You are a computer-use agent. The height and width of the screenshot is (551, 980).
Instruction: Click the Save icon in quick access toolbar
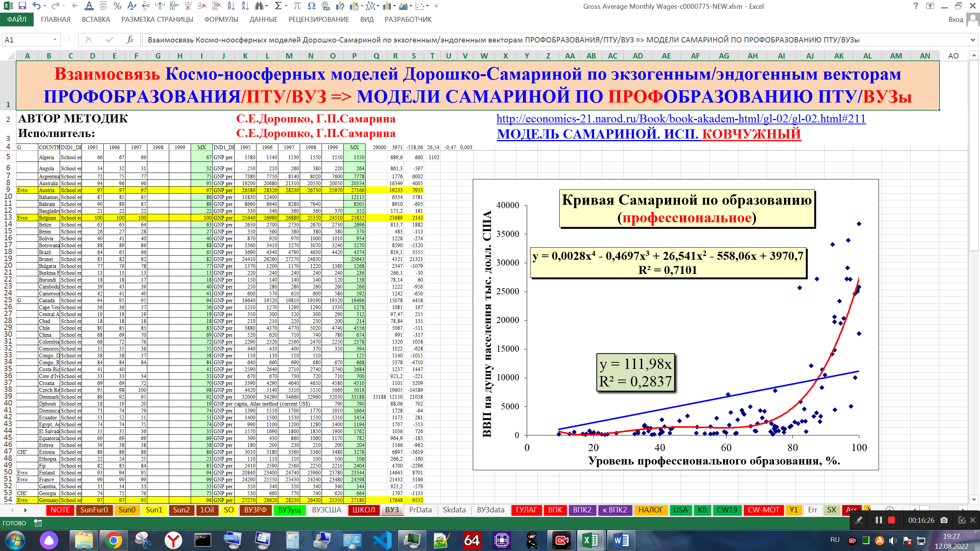tap(22, 6)
